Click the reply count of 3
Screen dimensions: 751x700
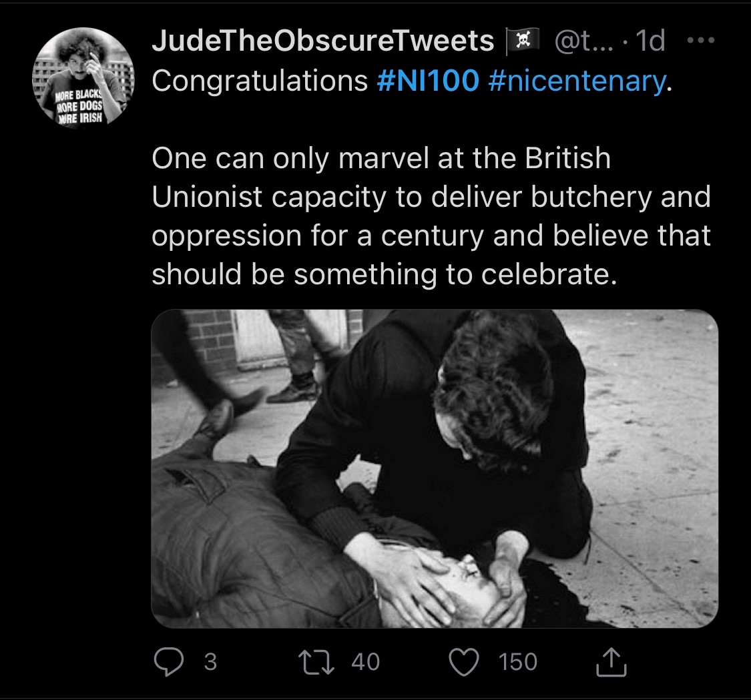click(x=210, y=661)
